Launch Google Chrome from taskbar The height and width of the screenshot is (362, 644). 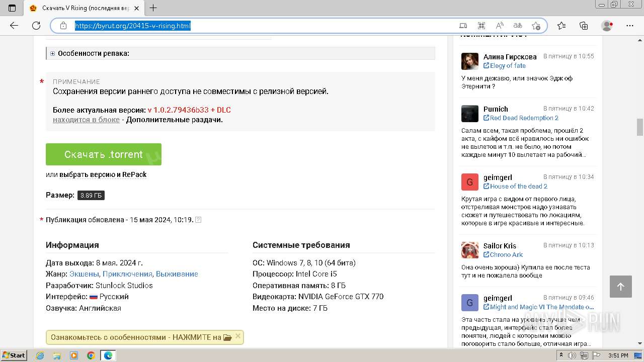[x=91, y=355]
